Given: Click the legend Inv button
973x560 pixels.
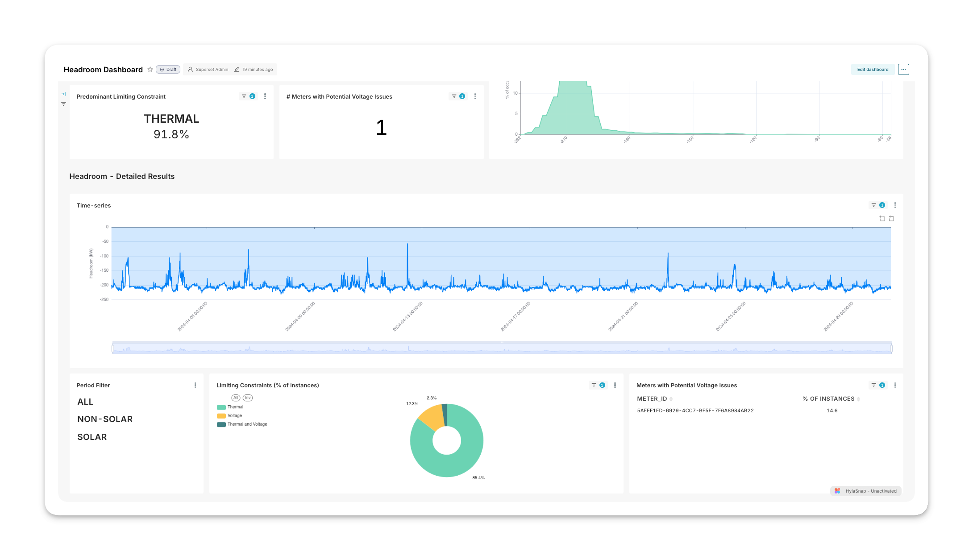Looking at the screenshot, I should 248,398.
